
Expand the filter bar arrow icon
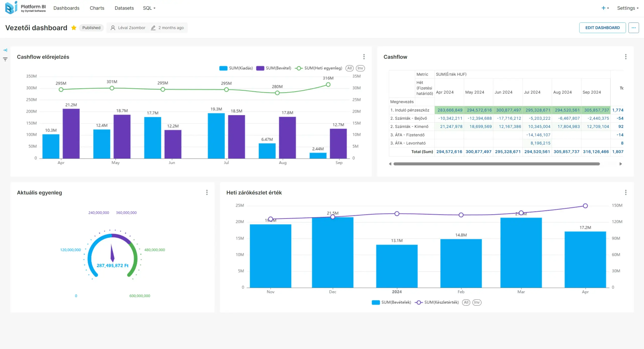[x=5, y=50]
